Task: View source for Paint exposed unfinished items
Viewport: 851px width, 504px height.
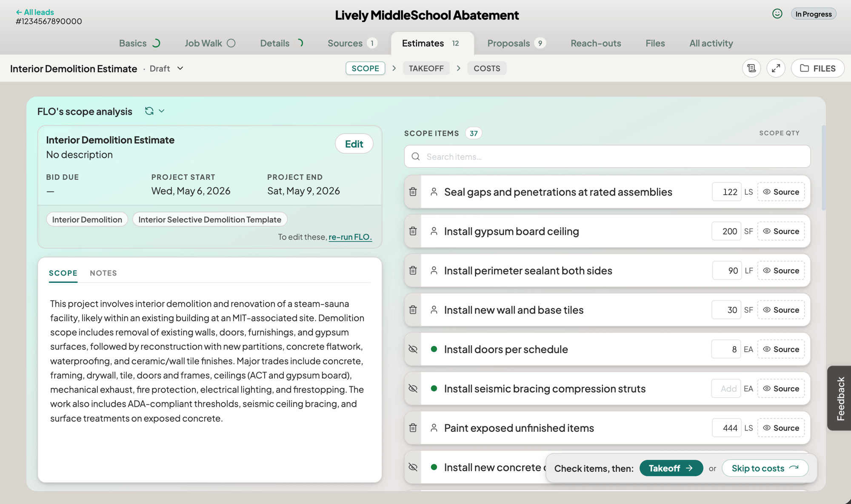Action: pos(781,428)
